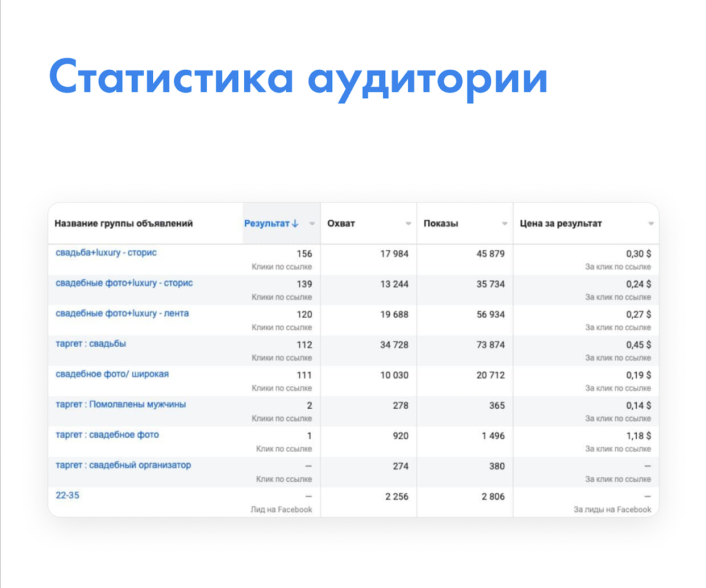Open таргет : свадебный организатор ad set
Image resolution: width=706 pixels, height=588 pixels.
(x=123, y=465)
